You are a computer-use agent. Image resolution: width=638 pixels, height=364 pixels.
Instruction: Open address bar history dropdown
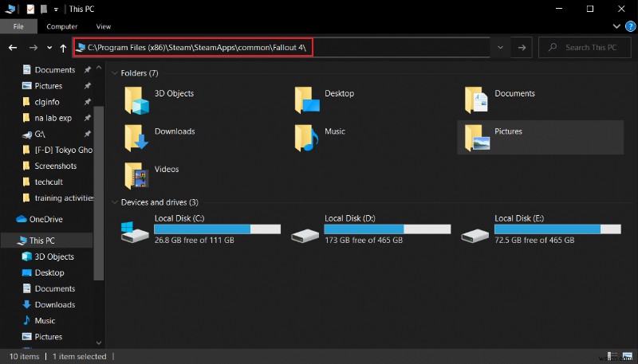coord(501,48)
